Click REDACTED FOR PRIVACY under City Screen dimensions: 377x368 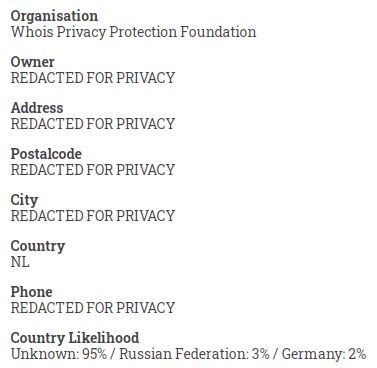click(x=93, y=216)
